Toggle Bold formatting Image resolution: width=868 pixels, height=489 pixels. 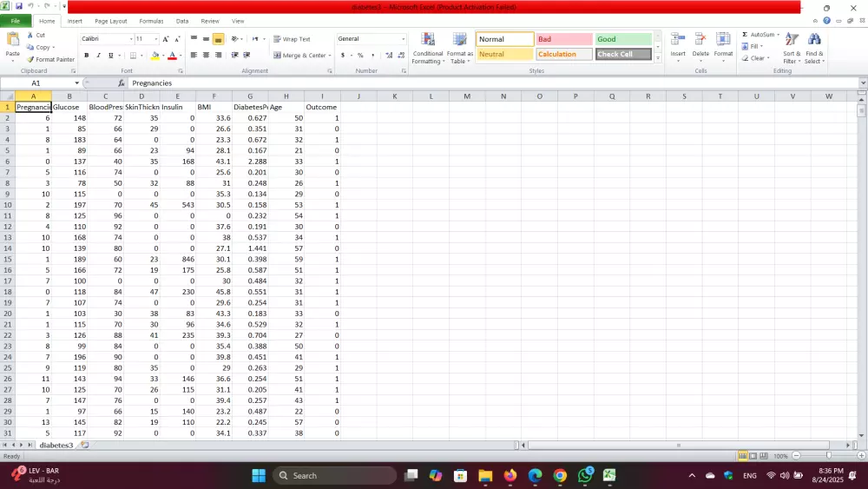86,56
